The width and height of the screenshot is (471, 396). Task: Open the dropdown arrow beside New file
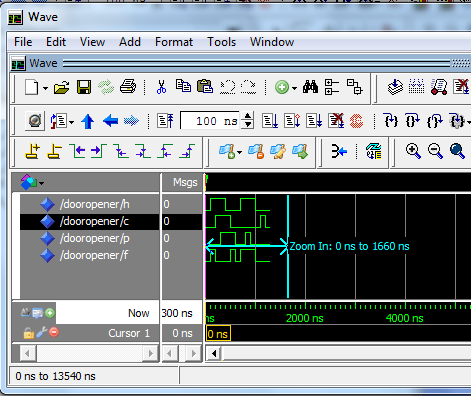(x=45, y=89)
